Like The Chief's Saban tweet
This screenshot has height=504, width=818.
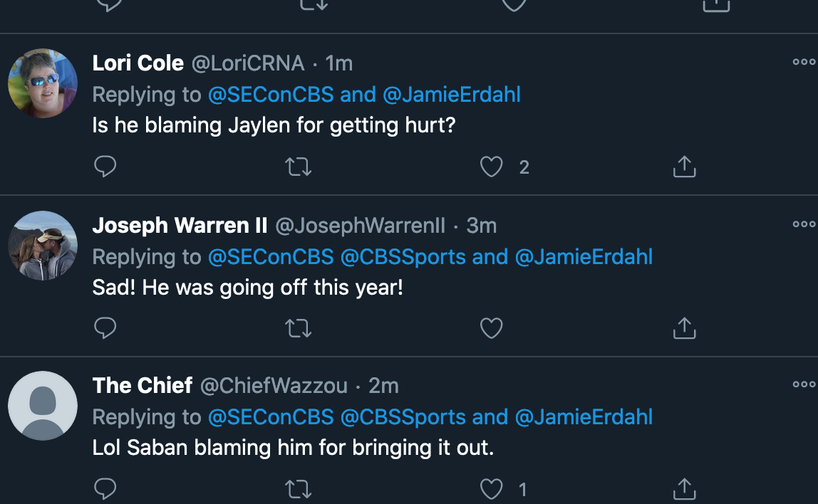pos(492,489)
